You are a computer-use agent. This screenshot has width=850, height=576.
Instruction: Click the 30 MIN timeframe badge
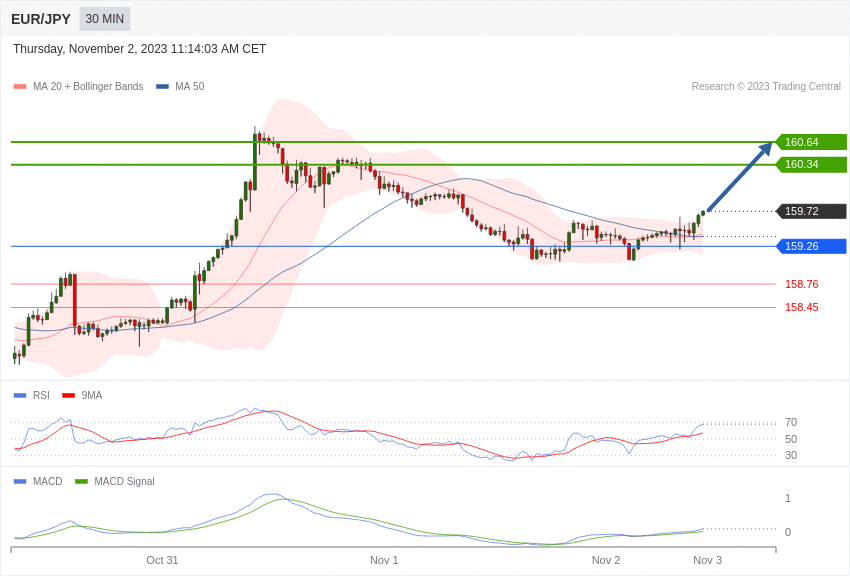(105, 19)
